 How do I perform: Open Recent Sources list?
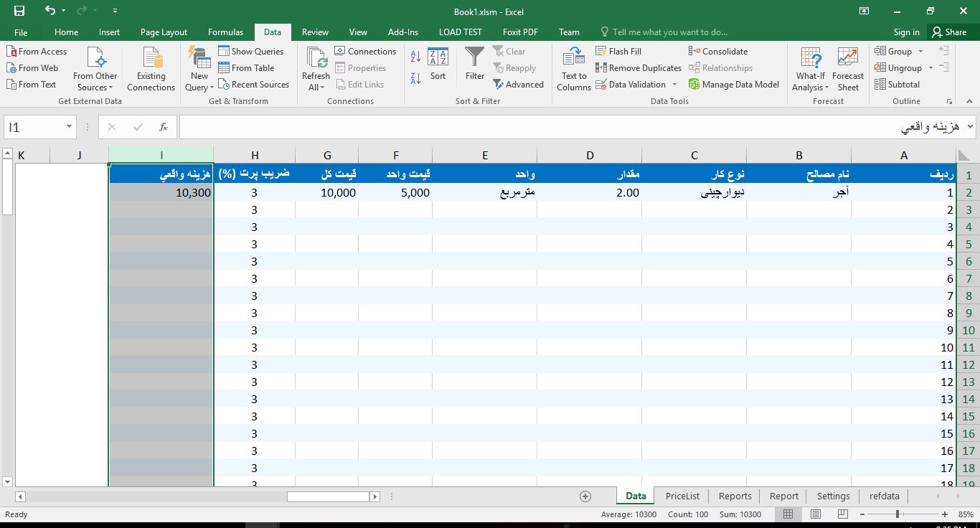click(x=253, y=85)
